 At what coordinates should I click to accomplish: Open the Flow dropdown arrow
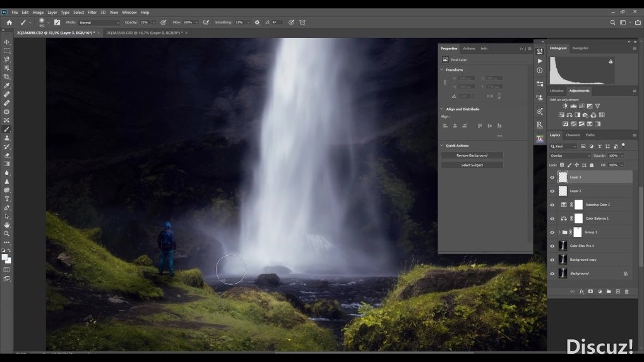point(196,23)
